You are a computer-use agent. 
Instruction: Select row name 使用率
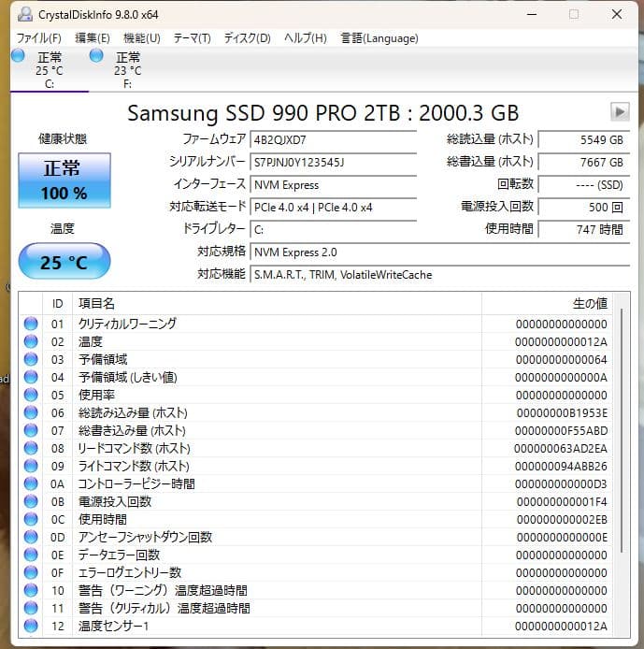tap(96, 395)
